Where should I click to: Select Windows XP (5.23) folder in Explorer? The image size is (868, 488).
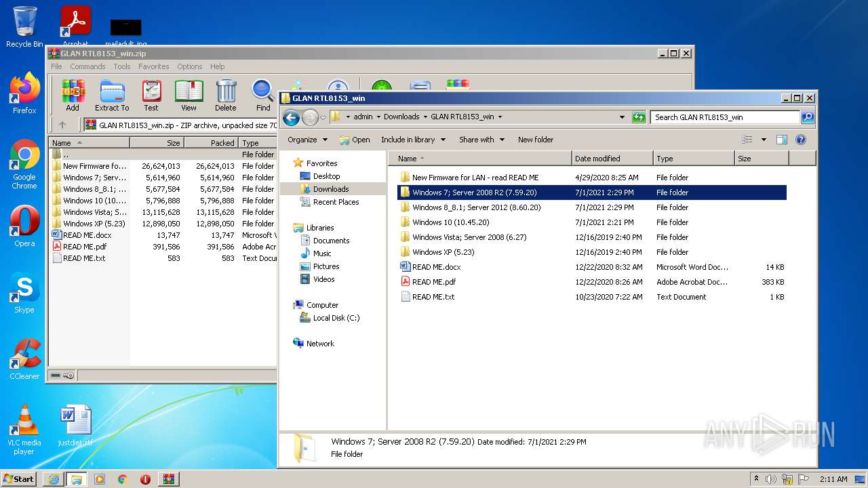591,252
